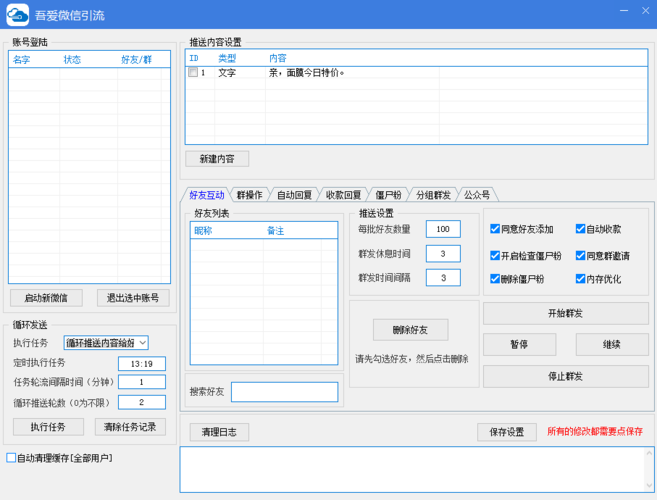Click the 继续 button

coord(612,345)
